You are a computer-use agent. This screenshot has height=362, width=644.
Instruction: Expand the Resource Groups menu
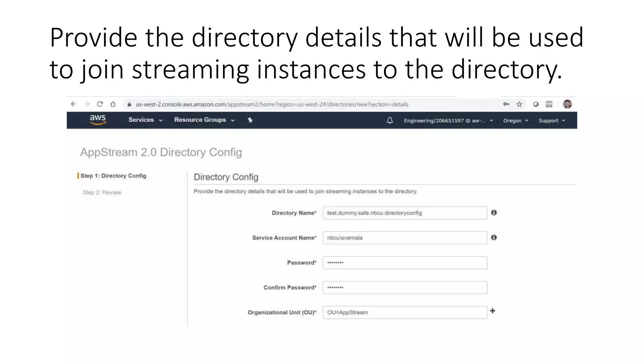pyautogui.click(x=204, y=120)
